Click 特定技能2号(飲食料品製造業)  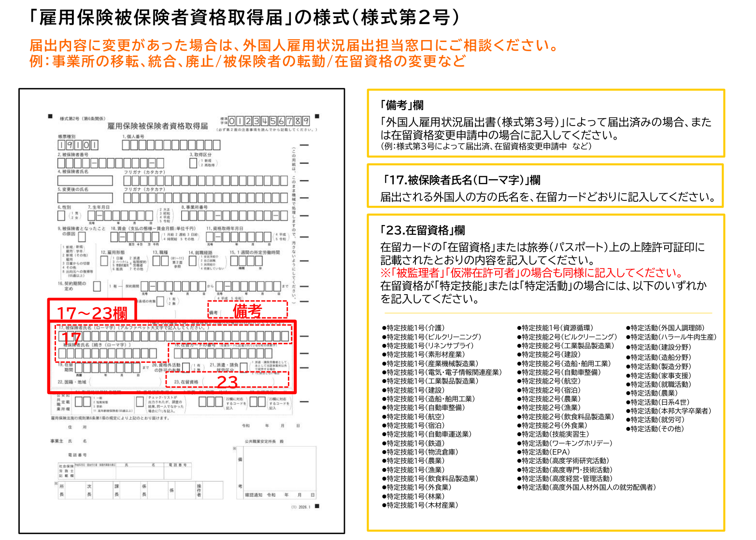point(566,417)
